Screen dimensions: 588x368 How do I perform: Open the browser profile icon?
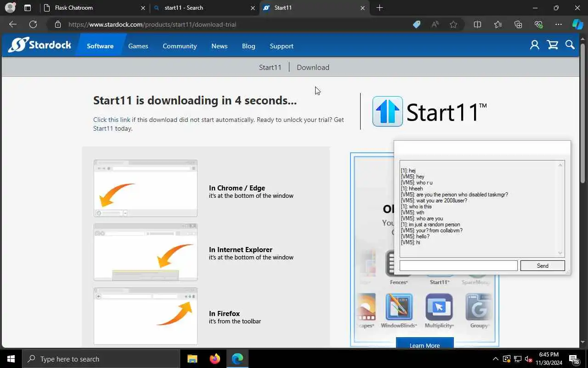tap(10, 8)
